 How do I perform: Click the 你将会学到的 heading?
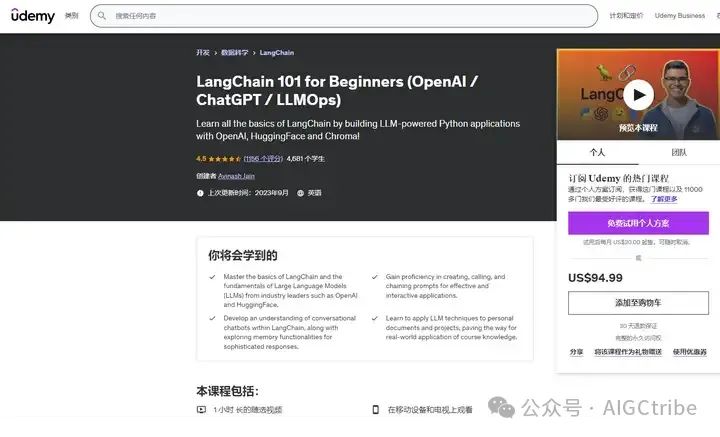pyautogui.click(x=242, y=255)
